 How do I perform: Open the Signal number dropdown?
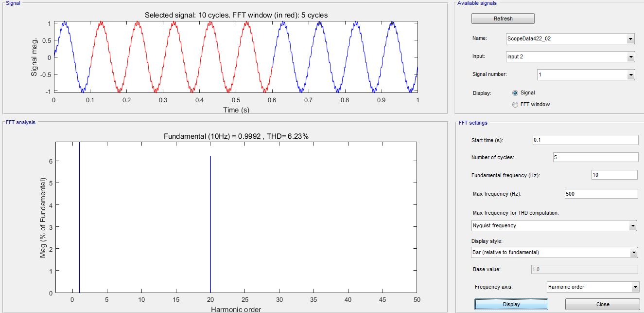[632, 74]
